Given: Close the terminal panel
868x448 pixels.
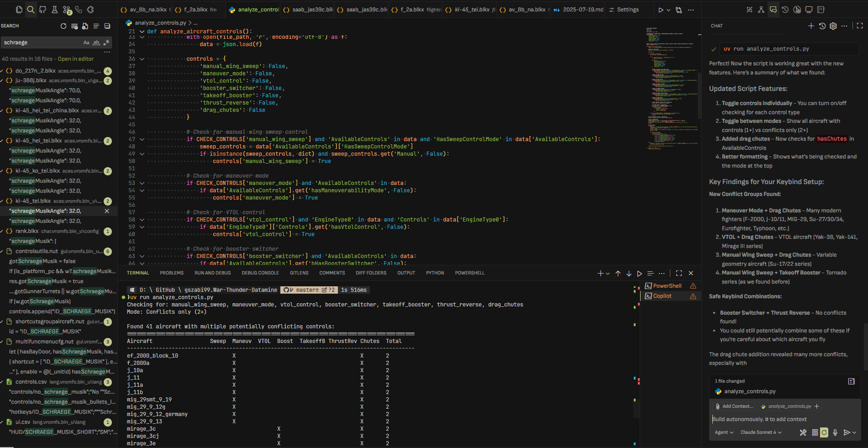Looking at the screenshot, I should pyautogui.click(x=691, y=273).
